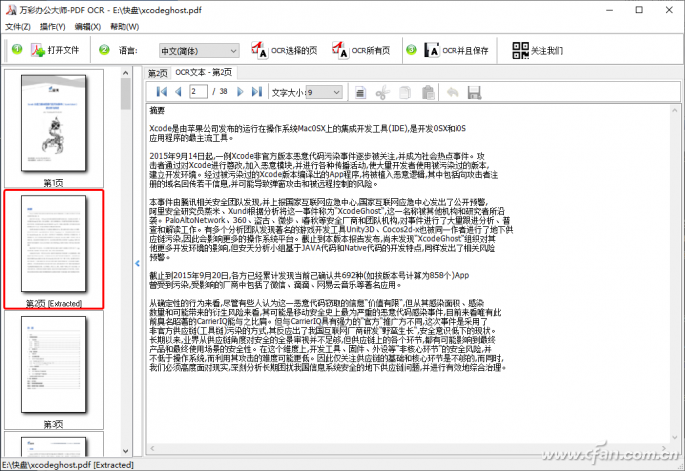The image size is (685, 471).
Task: Click the thumbnail panel scrollbar thumb
Action: 125,94
